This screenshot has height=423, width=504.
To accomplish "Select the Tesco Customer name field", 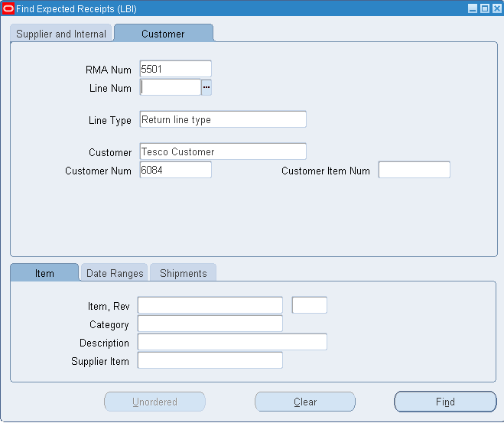I will [x=223, y=151].
